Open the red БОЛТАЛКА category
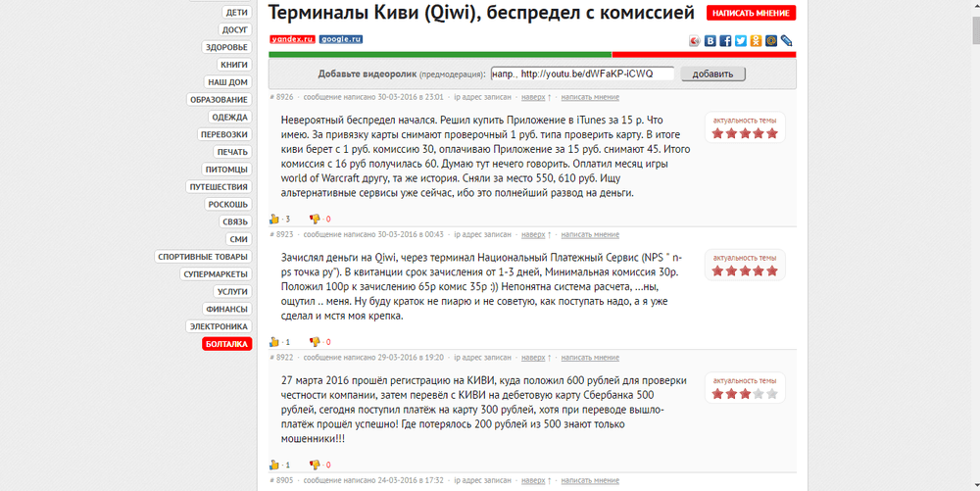980x491 pixels. [x=227, y=345]
